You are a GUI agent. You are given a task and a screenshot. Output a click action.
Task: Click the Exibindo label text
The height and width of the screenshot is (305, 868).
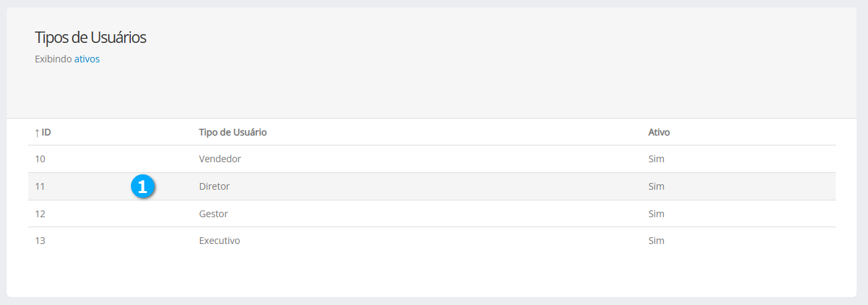(x=53, y=59)
